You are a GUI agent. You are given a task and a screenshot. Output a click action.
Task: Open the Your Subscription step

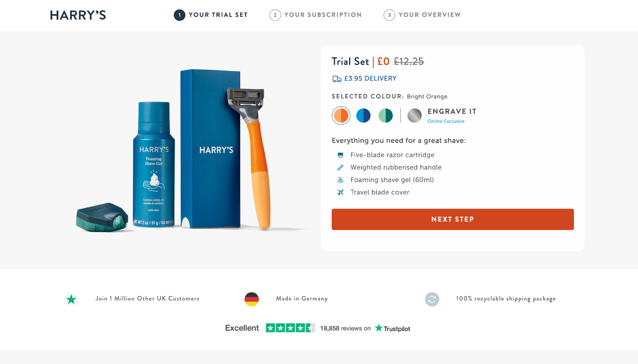coord(316,15)
